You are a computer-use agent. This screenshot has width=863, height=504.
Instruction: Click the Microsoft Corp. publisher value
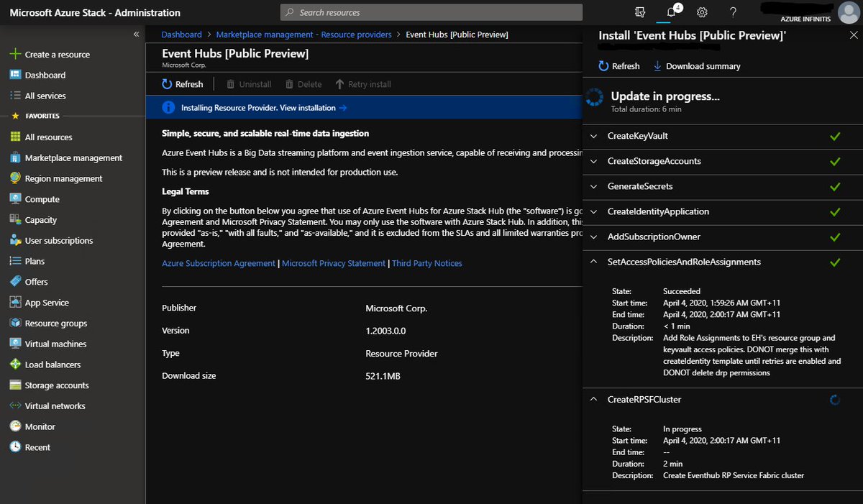pyautogui.click(x=396, y=308)
